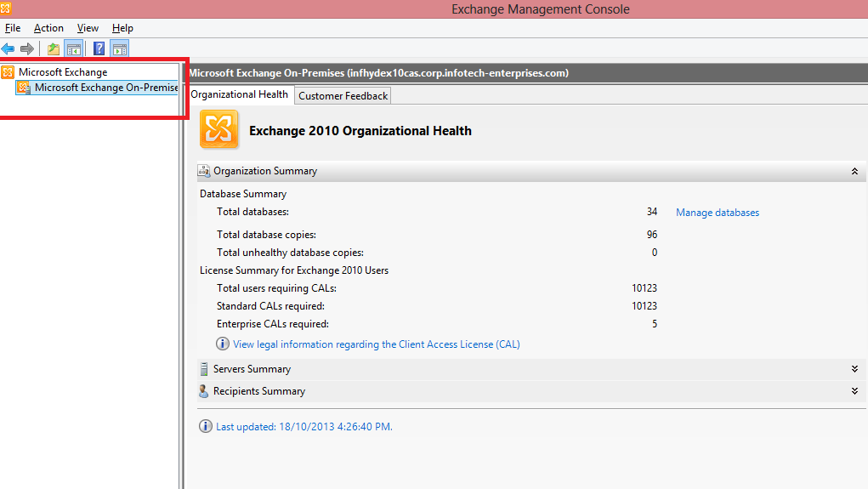This screenshot has width=868, height=489.
Task: Click the Forward arrow toolbar icon
Action: (x=27, y=48)
